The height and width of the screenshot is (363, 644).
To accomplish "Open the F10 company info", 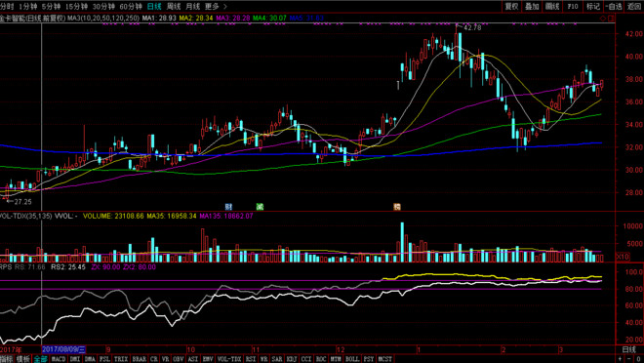I will click(573, 6).
